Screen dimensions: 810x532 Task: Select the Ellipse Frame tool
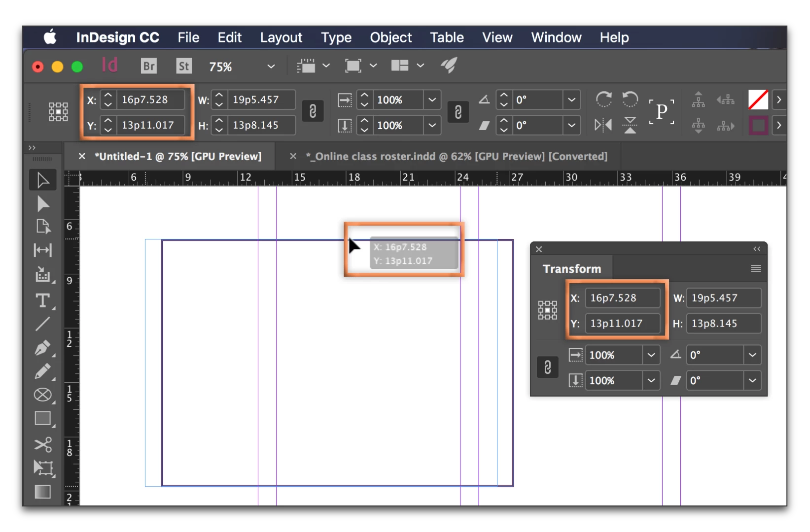43,395
